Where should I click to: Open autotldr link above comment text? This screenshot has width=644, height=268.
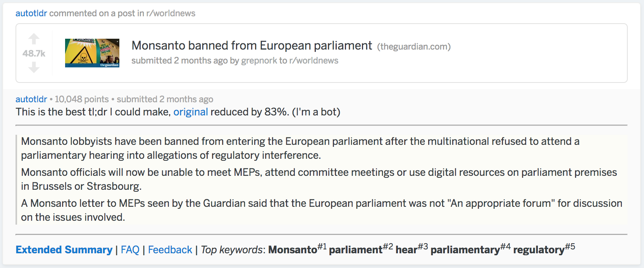[31, 99]
